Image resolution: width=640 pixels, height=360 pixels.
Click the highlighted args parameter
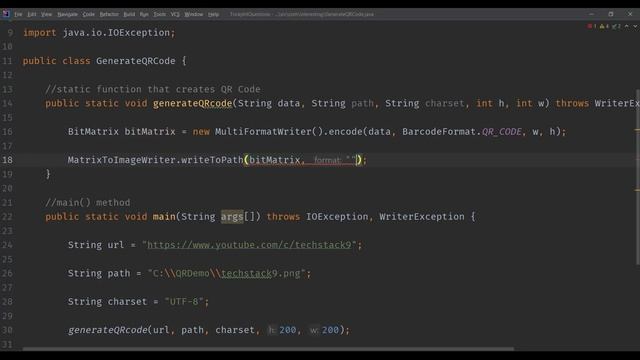(x=232, y=217)
